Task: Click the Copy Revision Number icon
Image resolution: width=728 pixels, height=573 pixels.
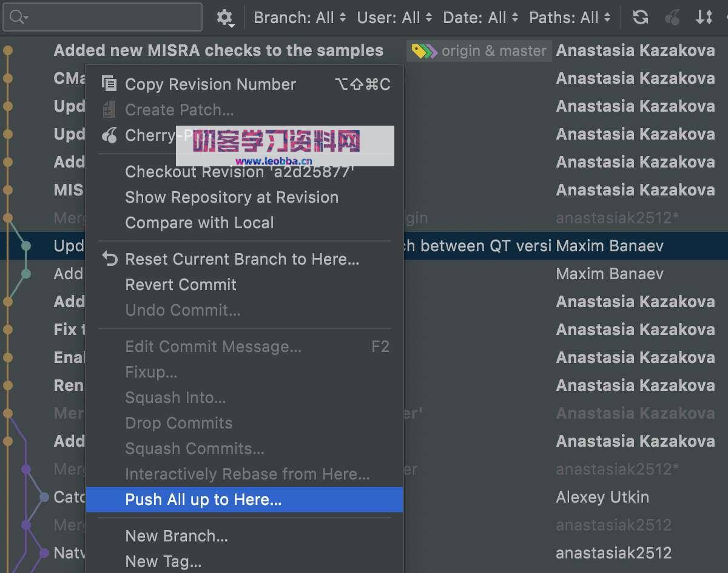Action: tap(110, 84)
